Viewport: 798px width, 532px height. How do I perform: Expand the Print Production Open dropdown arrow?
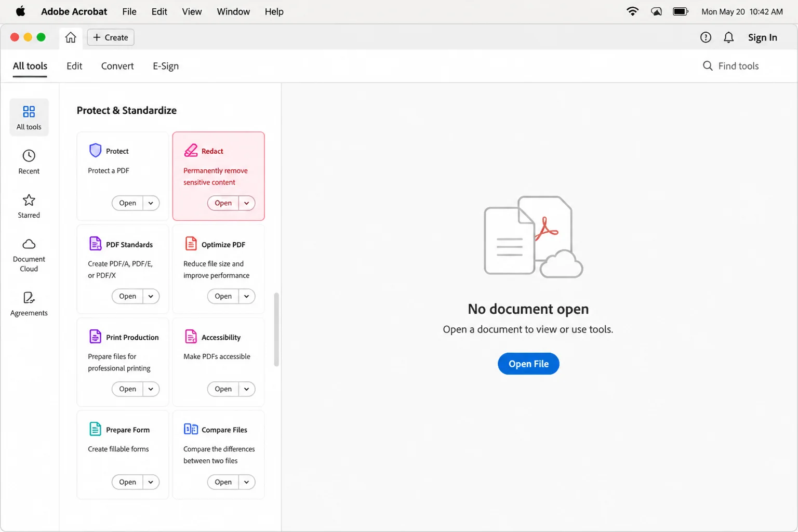coord(151,389)
